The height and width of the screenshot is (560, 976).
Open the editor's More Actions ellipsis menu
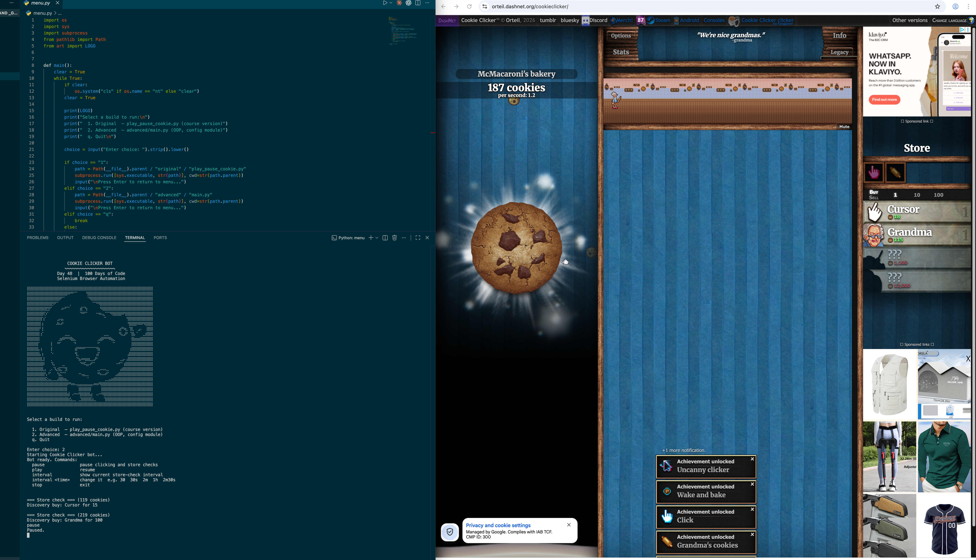coord(427,3)
